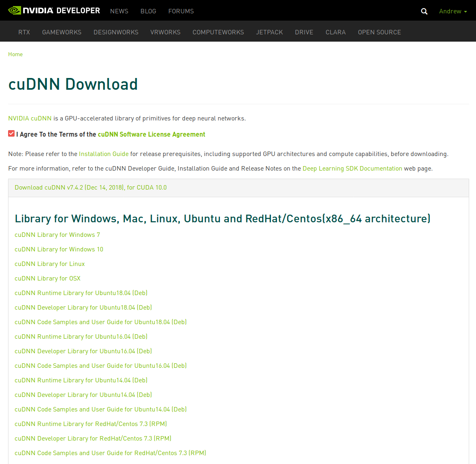Download cuDNN Developer Library for RedHat/Centos 7.3
Screen dimensions: 476x464
point(93,439)
